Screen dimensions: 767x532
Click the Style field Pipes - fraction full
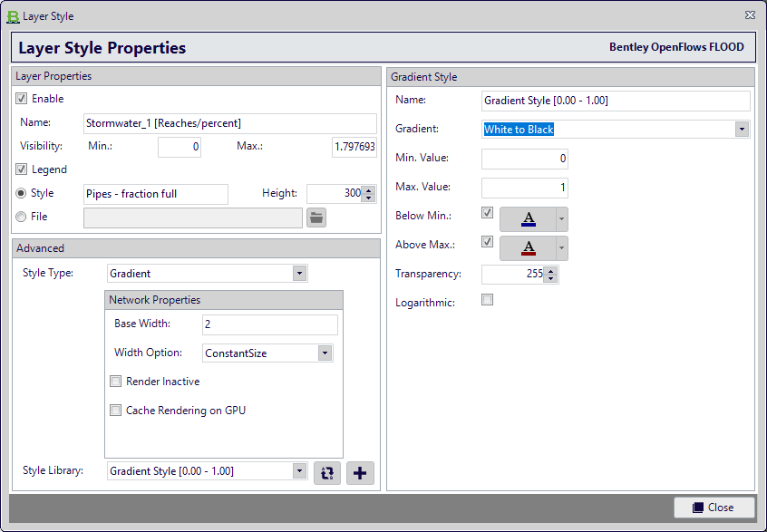point(156,194)
